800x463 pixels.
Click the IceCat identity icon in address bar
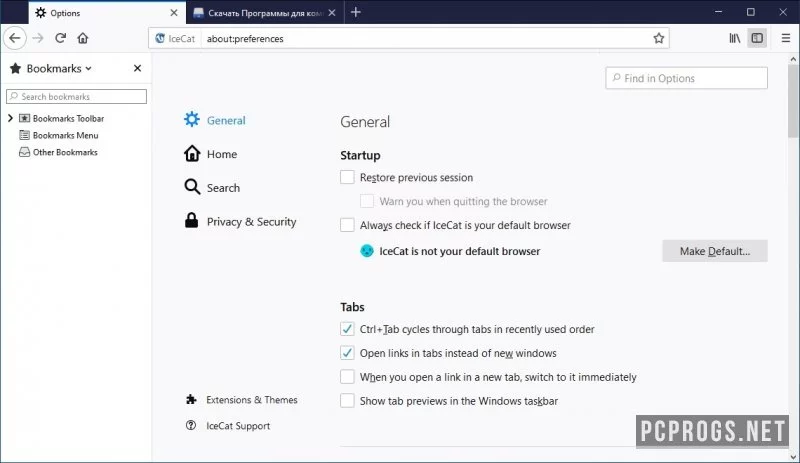pos(160,38)
